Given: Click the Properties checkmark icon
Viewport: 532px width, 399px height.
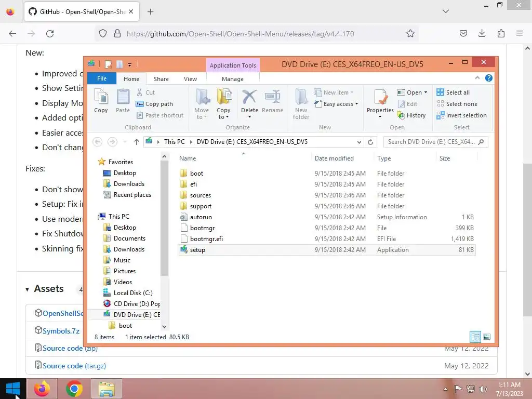Looking at the screenshot, I should (380, 97).
